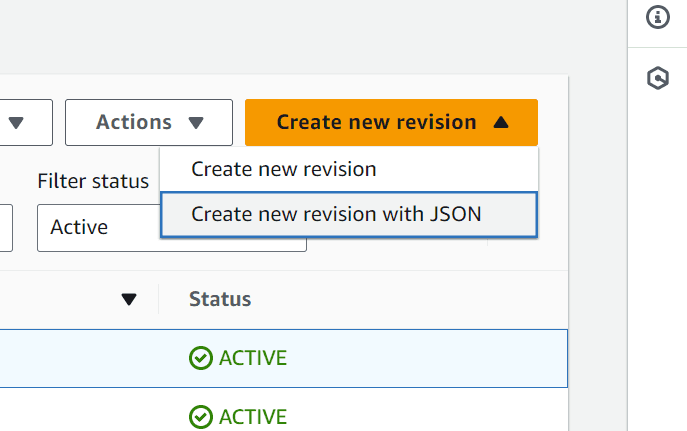The image size is (687, 431).
Task: Click green check icon in first ACTIVE row
Action: (x=200, y=358)
